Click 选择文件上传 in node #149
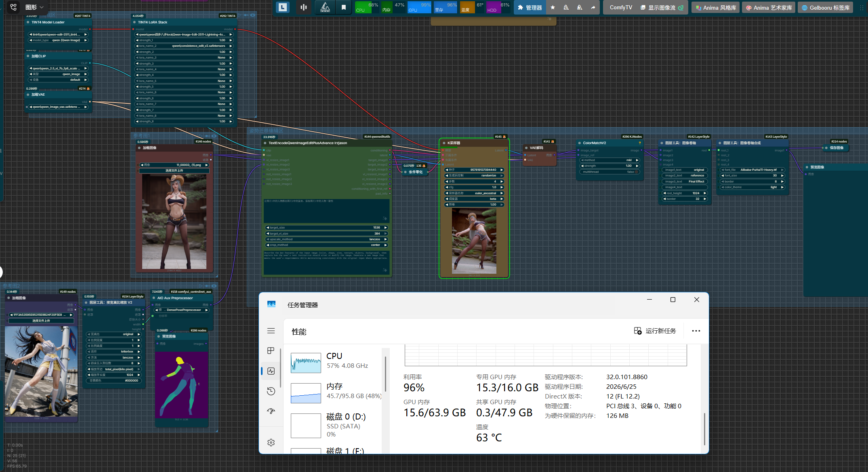Screen dimensions: 868x472 click(x=41, y=321)
